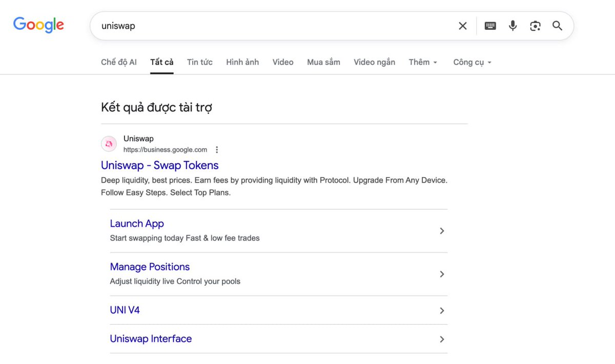Open the three-dot ad options menu

(x=217, y=150)
